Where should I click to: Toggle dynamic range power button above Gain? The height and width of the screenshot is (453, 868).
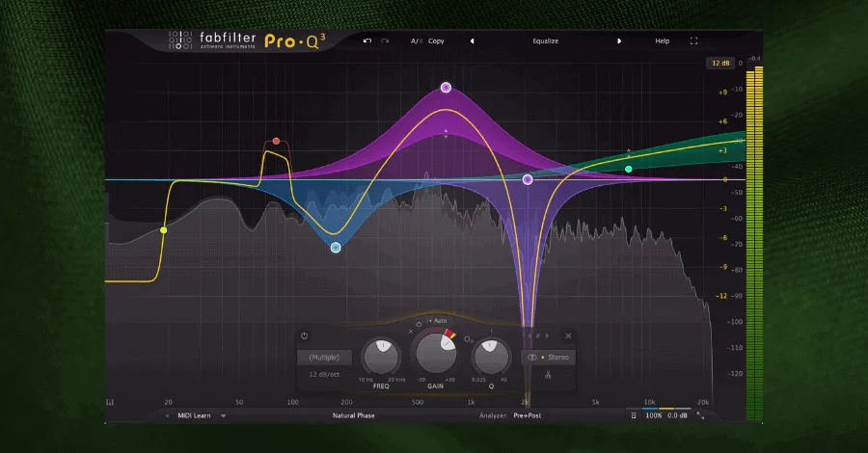point(420,324)
